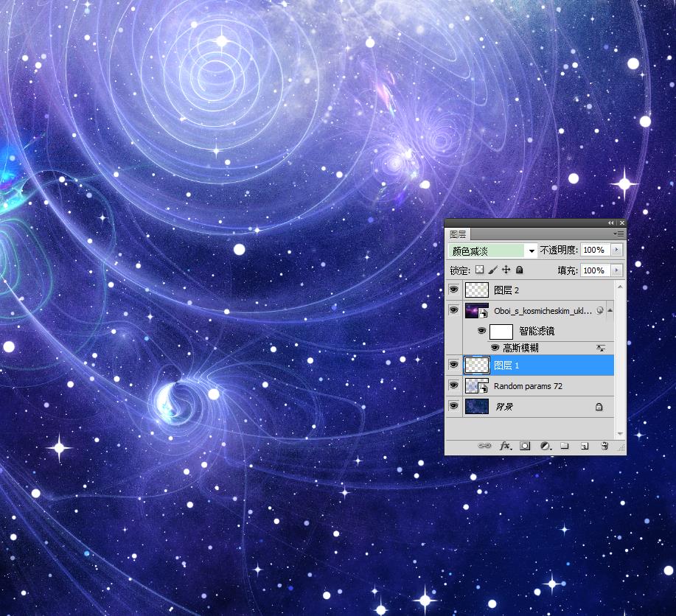Hide the 背景 layer
676x616 pixels.
pos(453,406)
